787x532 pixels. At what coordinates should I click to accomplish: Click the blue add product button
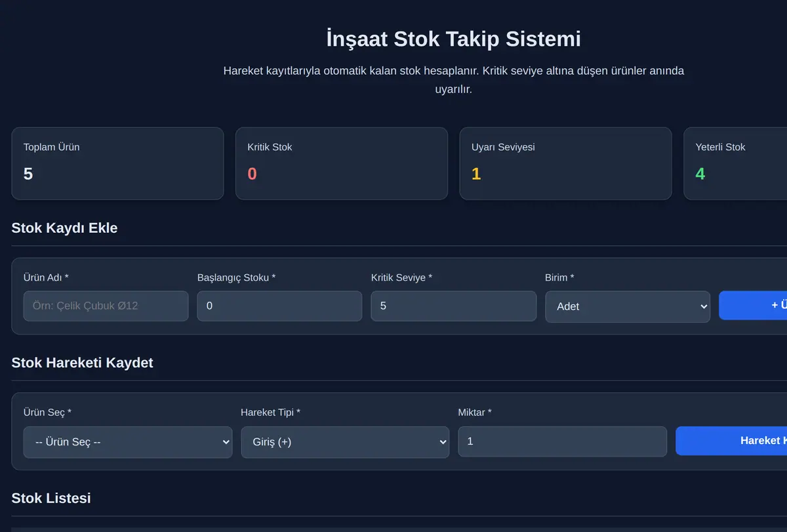click(753, 306)
